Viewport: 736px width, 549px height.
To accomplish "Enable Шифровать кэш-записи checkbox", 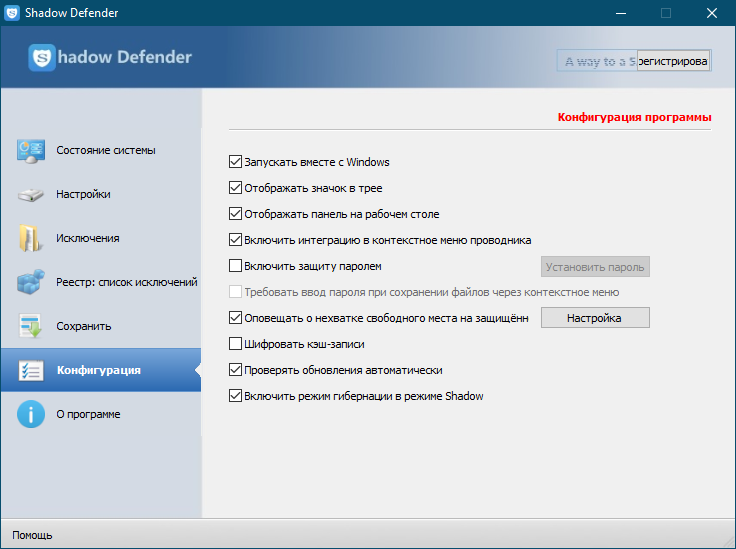I will (x=235, y=344).
